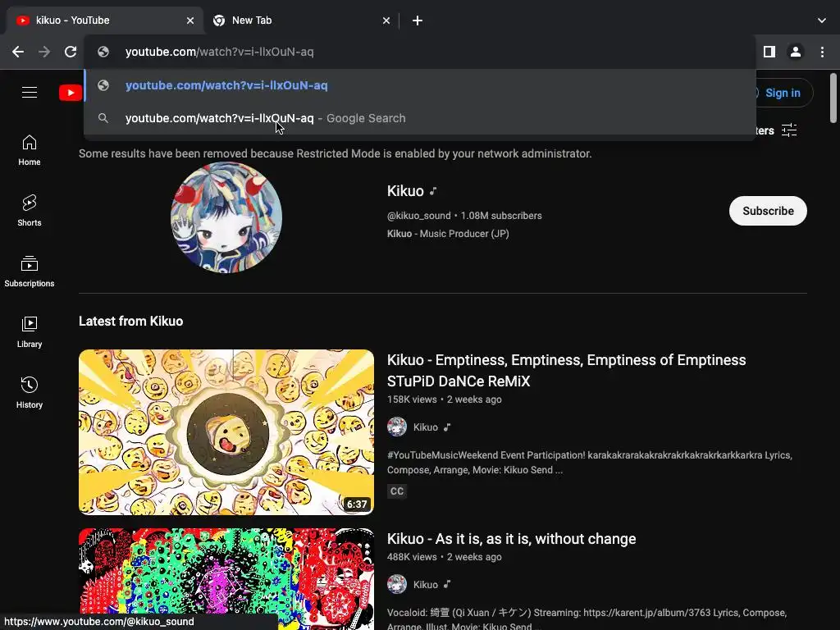840x630 pixels.
Task: Go back with the browser back arrow
Action: [x=18, y=52]
